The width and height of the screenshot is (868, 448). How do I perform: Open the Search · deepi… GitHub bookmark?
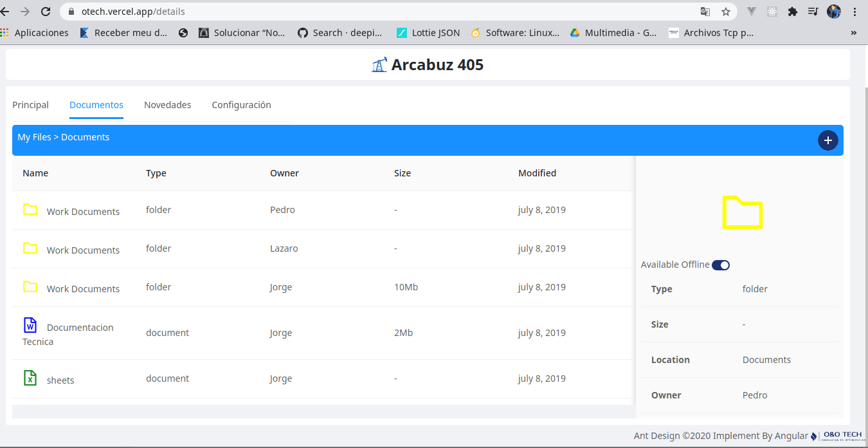tap(340, 33)
